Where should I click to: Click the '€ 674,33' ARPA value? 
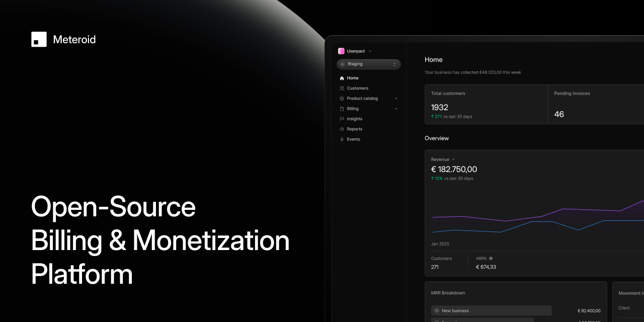486,267
